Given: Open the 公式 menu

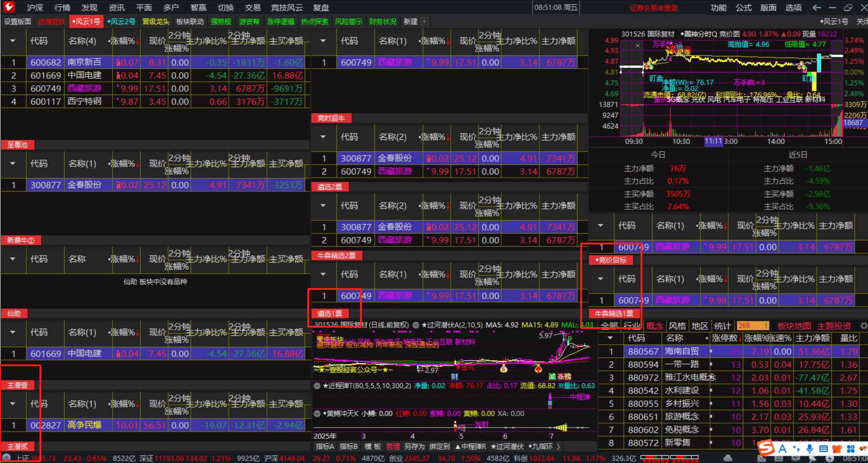Looking at the screenshot, I should point(743,8).
